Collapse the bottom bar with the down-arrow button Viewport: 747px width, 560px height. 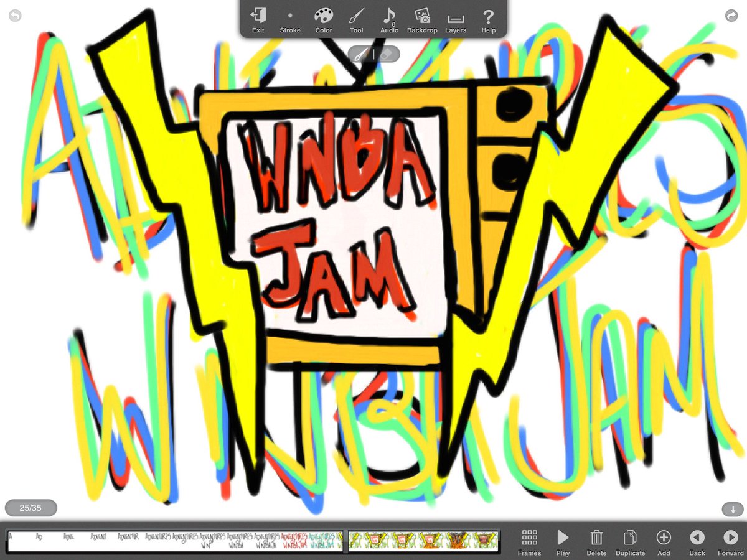click(x=733, y=509)
